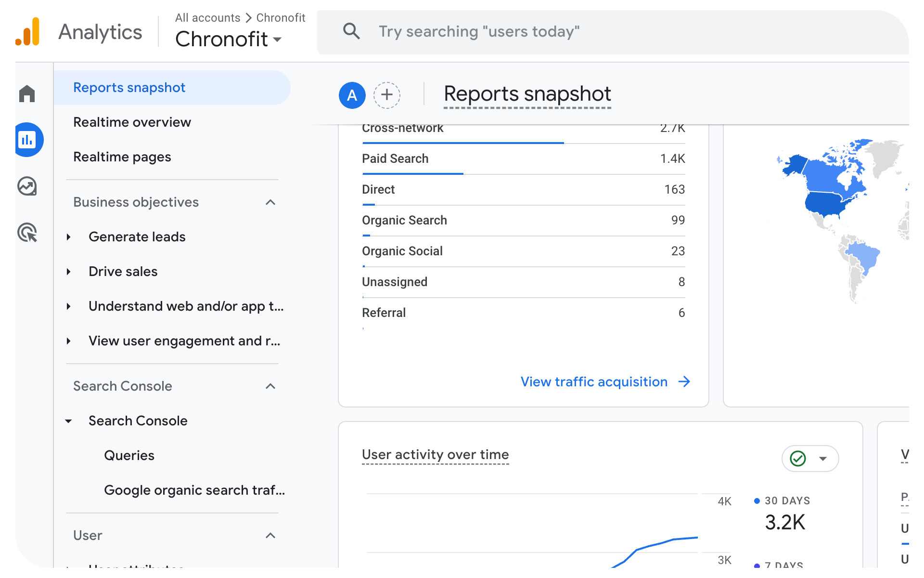Viewport: 924px width, 578px height.
Task: Open Google organic search traffic report
Action: click(194, 490)
